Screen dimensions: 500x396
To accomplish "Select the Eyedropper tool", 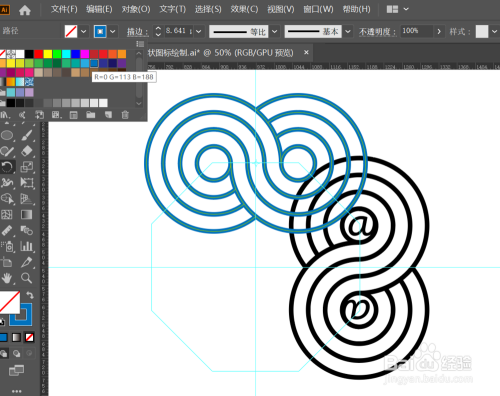I will [x=27, y=262].
